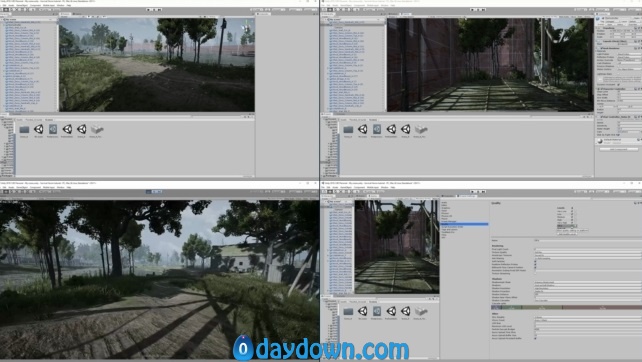Select the last Unity scene asset in the Quality settings window's Project panel
Screen dimensions: 642x362
coord(405,311)
